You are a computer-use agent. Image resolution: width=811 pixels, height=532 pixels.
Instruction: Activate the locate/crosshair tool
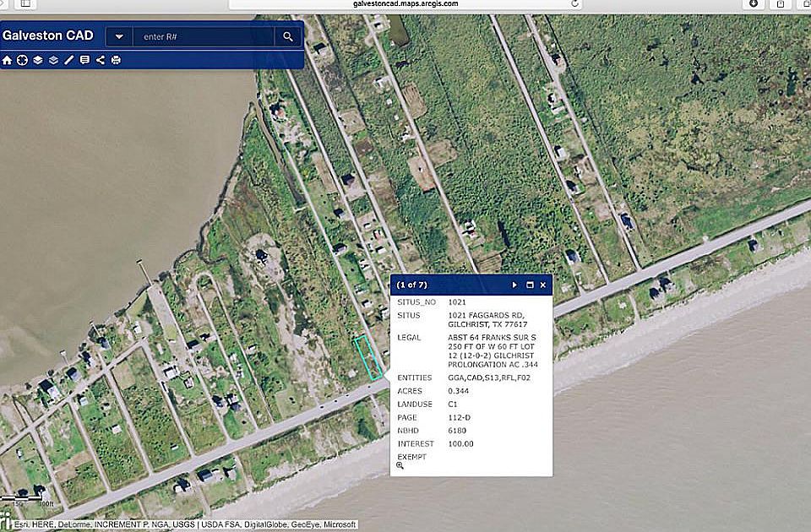(x=23, y=60)
